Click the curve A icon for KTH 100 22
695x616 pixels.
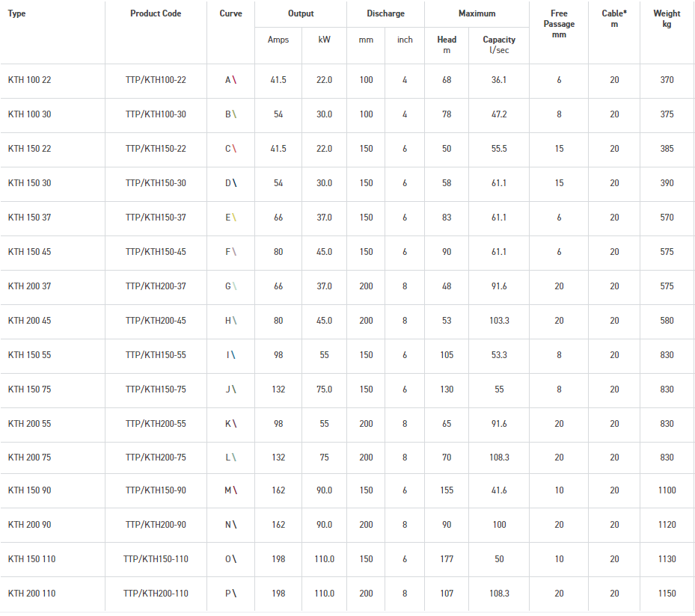click(x=234, y=80)
